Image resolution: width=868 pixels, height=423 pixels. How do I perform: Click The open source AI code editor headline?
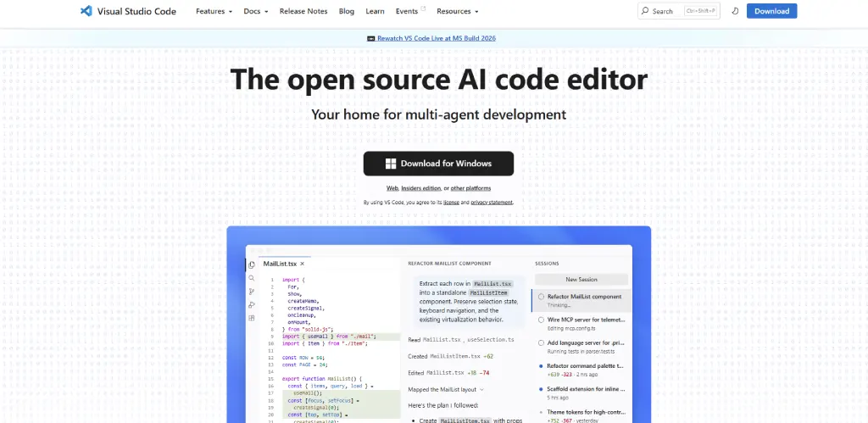(x=438, y=79)
